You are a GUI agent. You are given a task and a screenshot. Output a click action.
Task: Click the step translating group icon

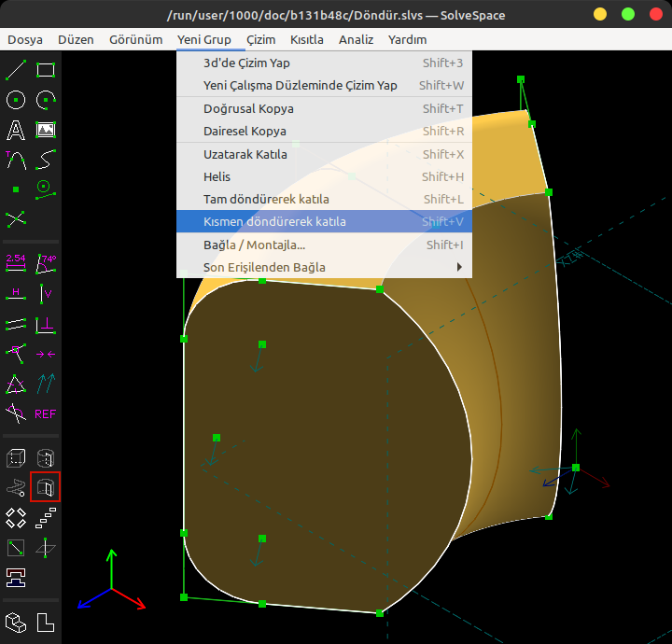coord(46,518)
